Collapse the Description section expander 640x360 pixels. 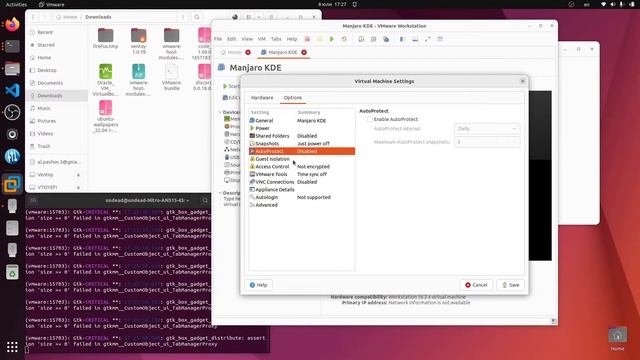click(220, 193)
